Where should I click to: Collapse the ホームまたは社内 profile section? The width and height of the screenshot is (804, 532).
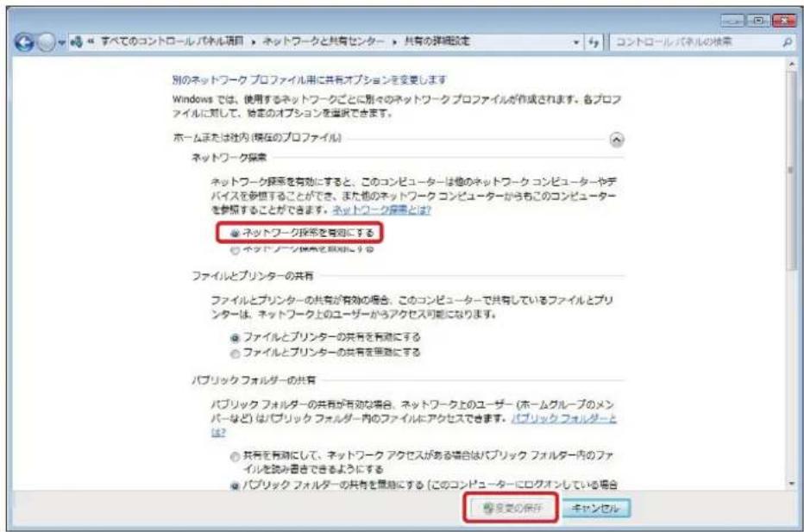(x=616, y=140)
